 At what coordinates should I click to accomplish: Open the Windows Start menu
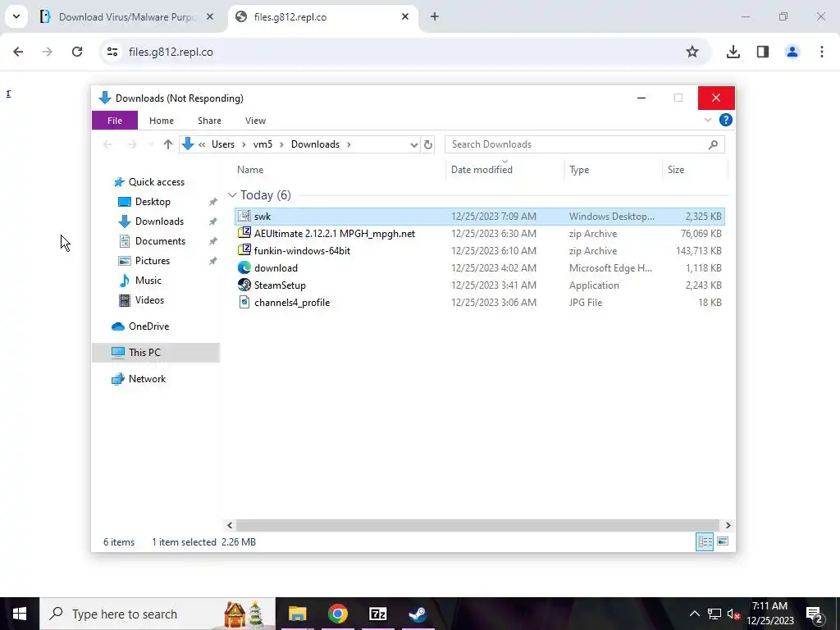point(20,614)
